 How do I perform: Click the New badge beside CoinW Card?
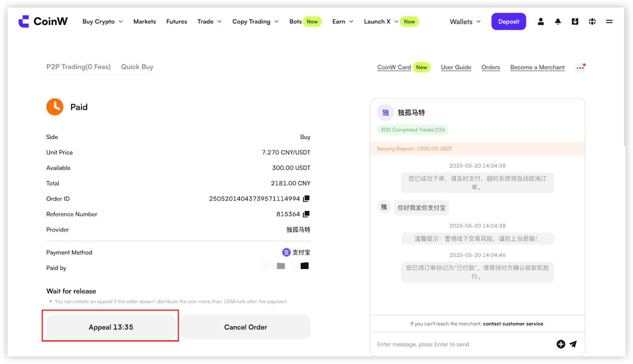tap(422, 67)
